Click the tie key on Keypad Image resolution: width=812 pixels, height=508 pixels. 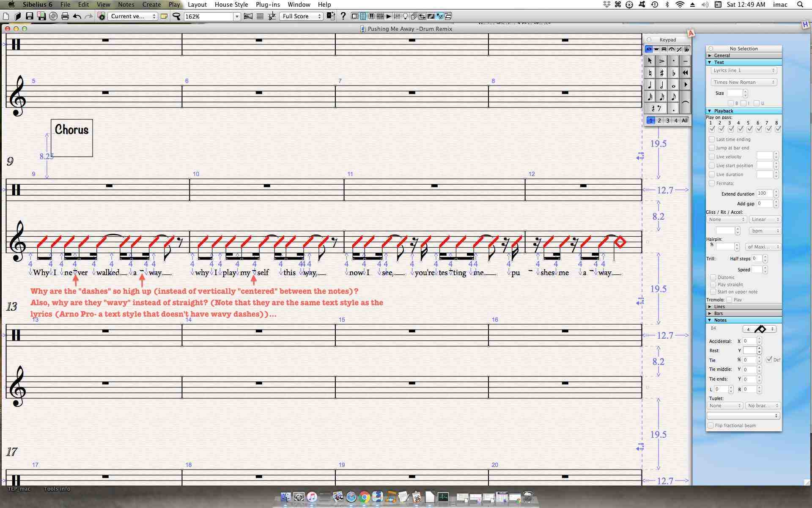pos(685,102)
